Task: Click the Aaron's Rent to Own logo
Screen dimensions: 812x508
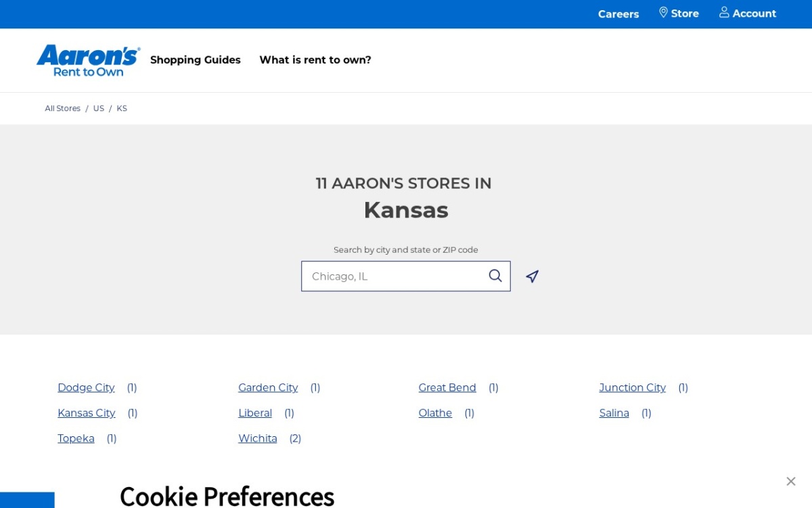Action: (89, 60)
